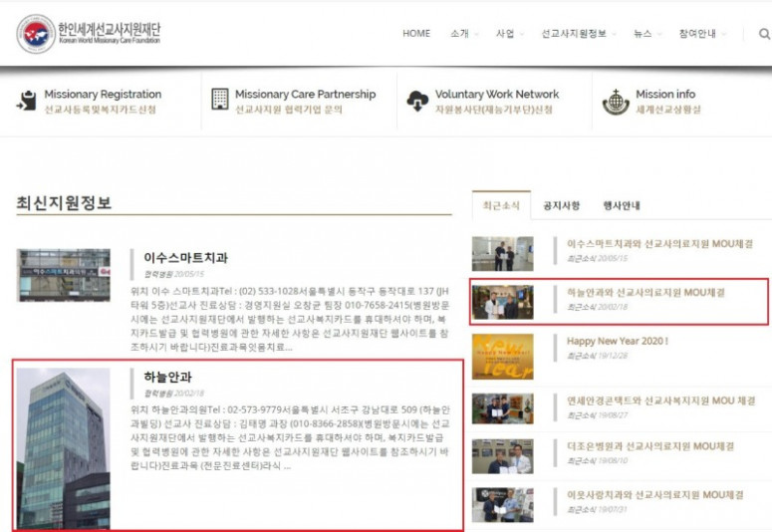Open the search magnifier icon
The height and width of the screenshot is (532, 772).
764,34
